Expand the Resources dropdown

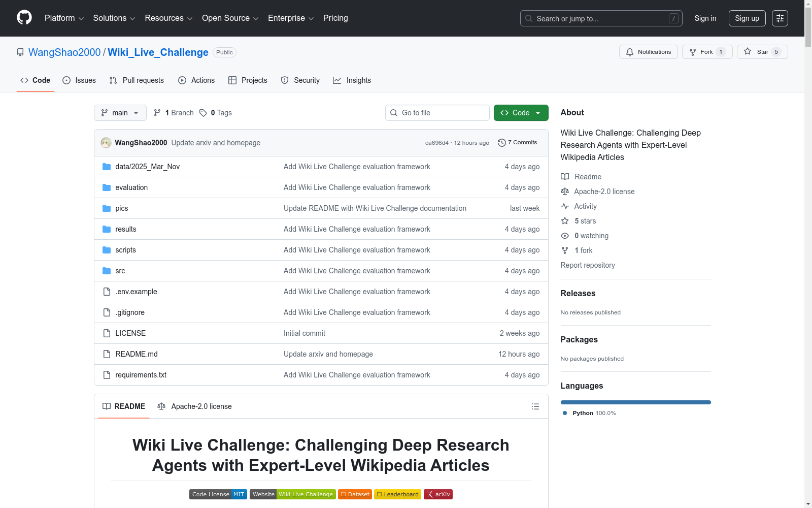pos(168,18)
